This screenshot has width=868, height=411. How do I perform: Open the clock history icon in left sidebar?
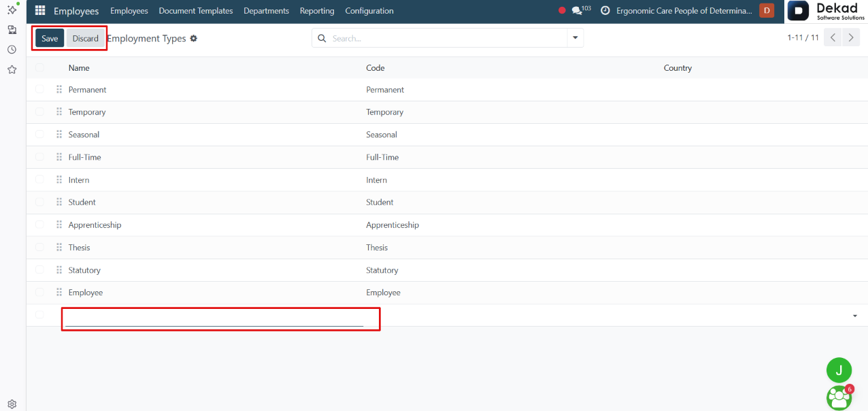click(x=12, y=50)
